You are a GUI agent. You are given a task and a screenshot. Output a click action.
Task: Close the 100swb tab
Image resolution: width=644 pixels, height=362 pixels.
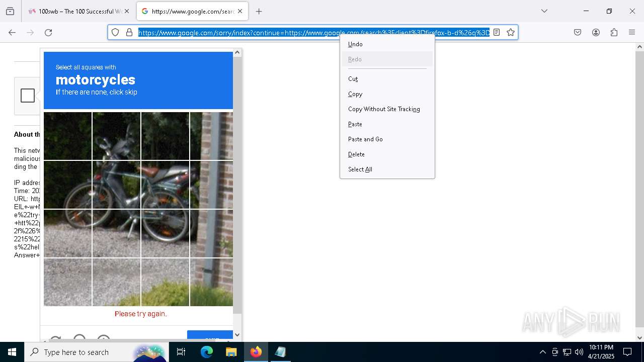[x=126, y=11]
